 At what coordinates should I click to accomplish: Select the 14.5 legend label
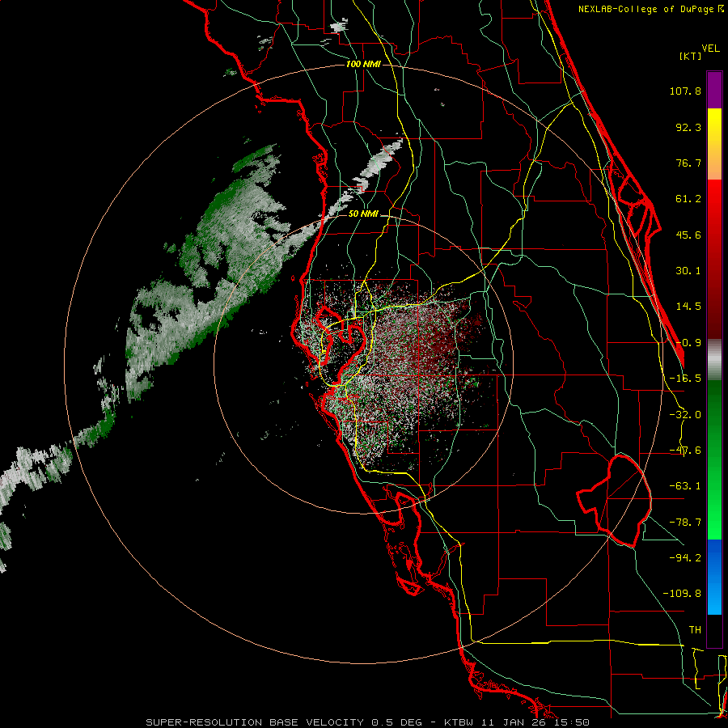point(688,307)
